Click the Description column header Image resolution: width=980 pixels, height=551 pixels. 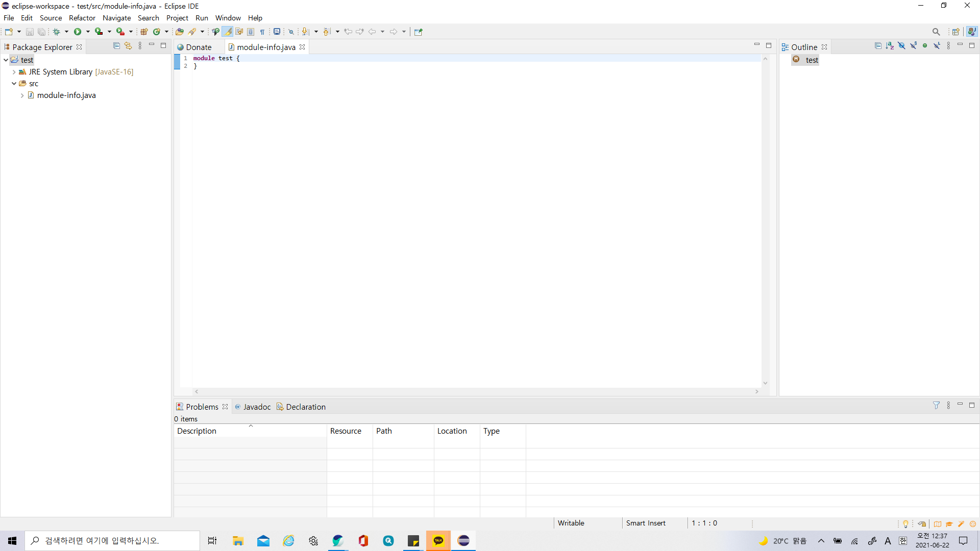coord(197,431)
